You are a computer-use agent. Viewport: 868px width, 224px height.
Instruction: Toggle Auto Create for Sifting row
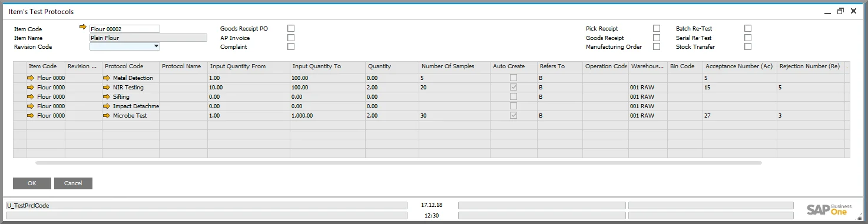click(x=513, y=96)
